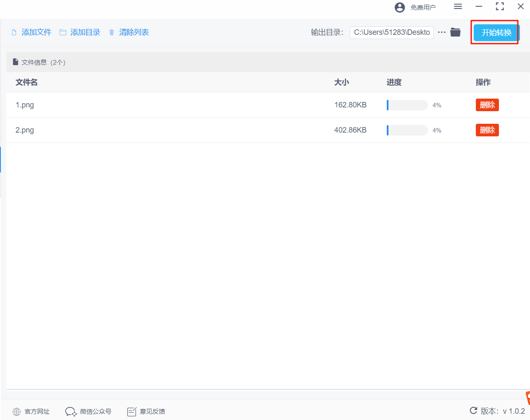This screenshot has width=530, height=420.
Task: Open the output directory folder icon
Action: click(x=456, y=32)
